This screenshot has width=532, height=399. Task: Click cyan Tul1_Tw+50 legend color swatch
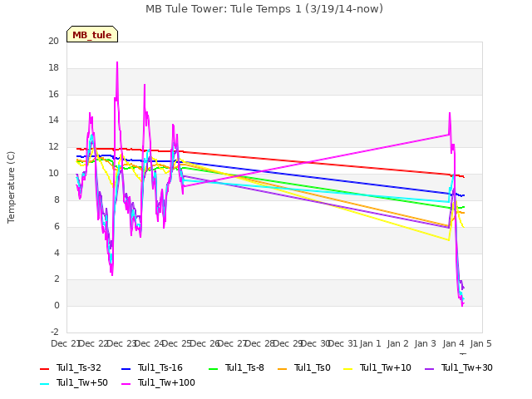tap(44, 384)
